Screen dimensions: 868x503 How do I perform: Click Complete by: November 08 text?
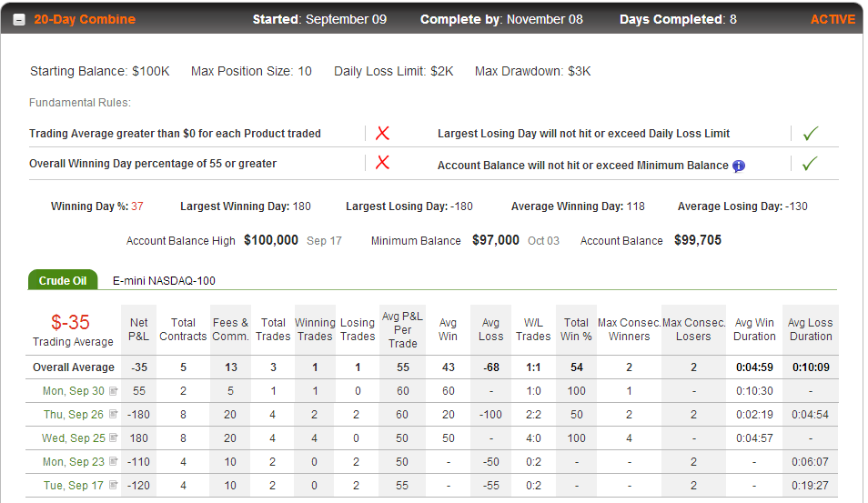501,19
